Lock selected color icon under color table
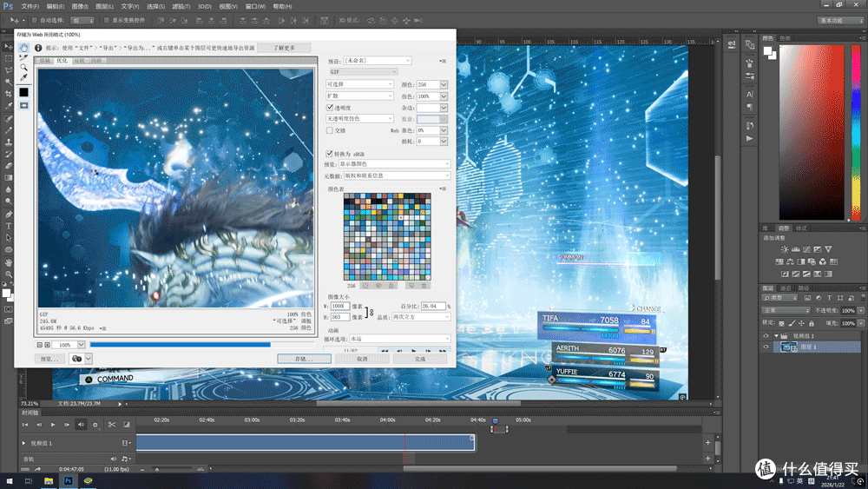 (391, 286)
